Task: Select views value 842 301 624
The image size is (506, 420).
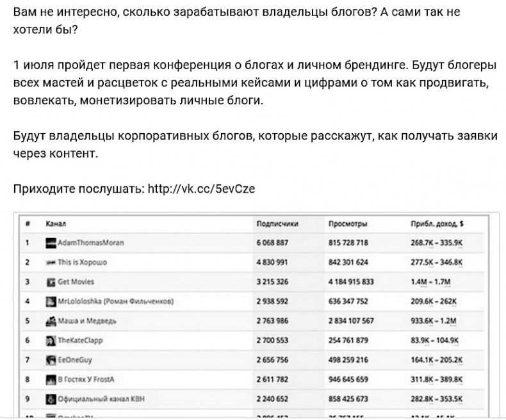Action: (348, 262)
